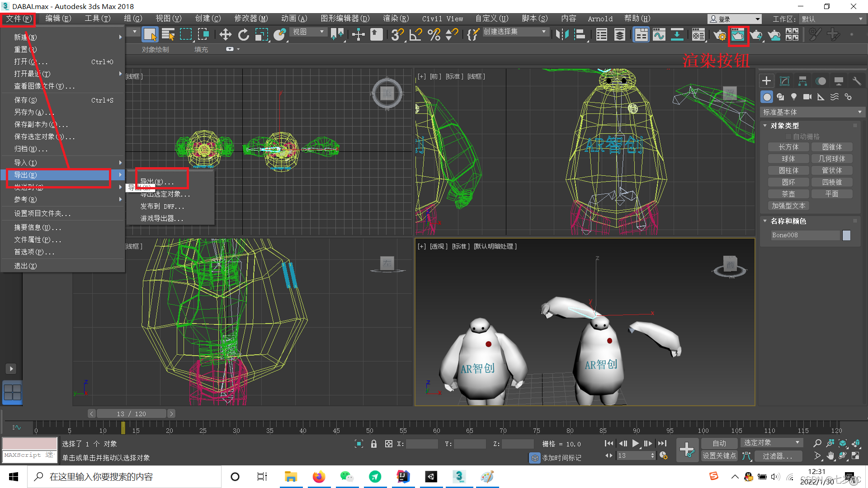Toggle the Angle Snap tool
868x488 pixels.
(415, 35)
